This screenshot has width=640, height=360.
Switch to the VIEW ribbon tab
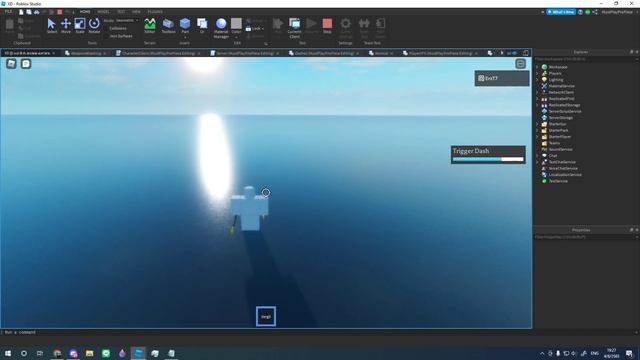coord(136,12)
